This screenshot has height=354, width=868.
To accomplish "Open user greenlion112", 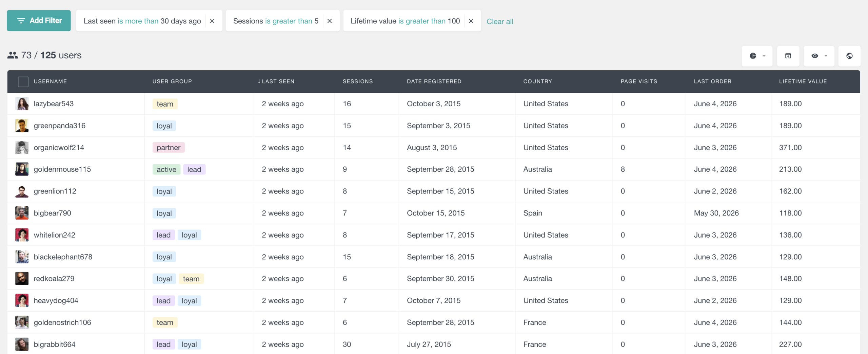I will (55, 191).
